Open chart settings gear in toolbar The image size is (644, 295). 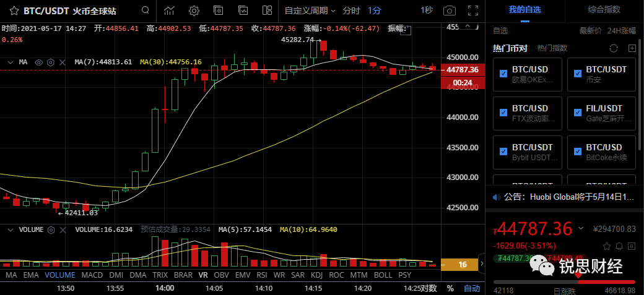click(x=194, y=11)
